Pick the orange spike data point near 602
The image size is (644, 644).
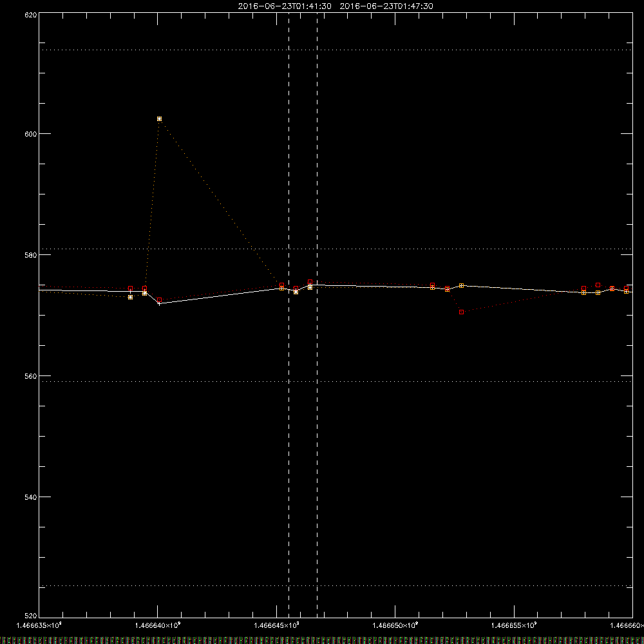159,118
